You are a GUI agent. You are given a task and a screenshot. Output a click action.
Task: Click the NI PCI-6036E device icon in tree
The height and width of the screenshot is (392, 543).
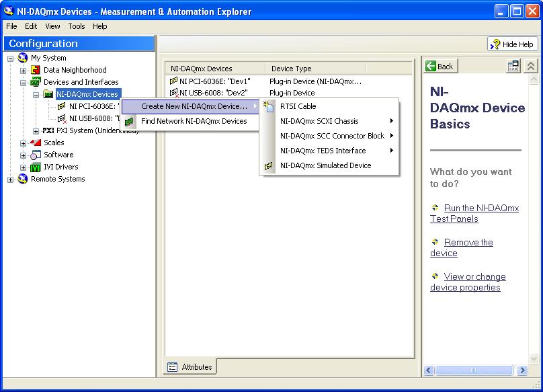[x=61, y=106]
